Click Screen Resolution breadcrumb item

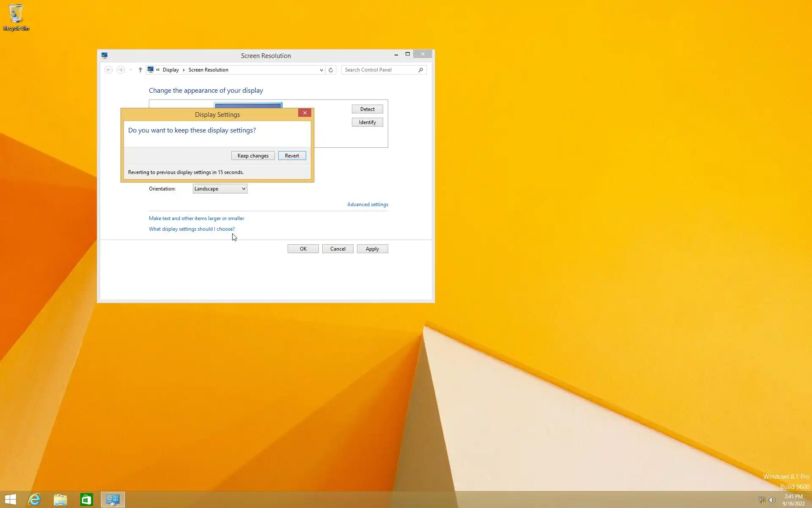point(208,70)
